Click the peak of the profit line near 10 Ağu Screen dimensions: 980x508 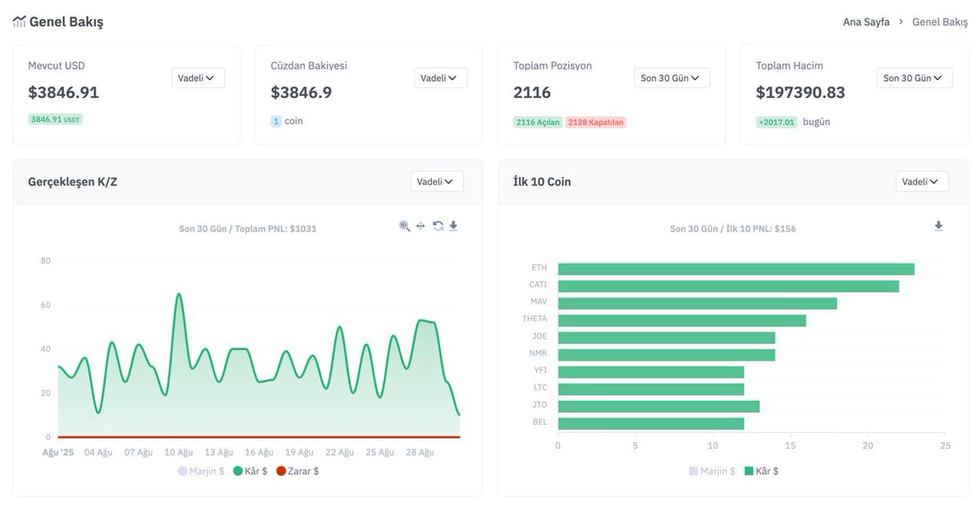[x=178, y=294]
